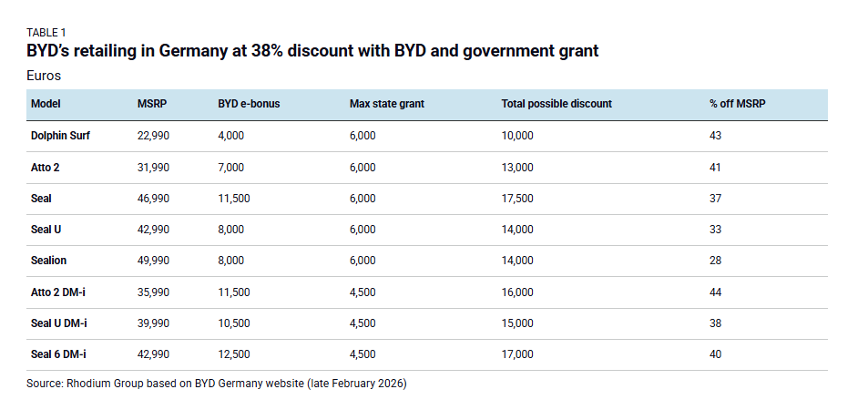Select the Rhodium Group source note

click(x=217, y=384)
